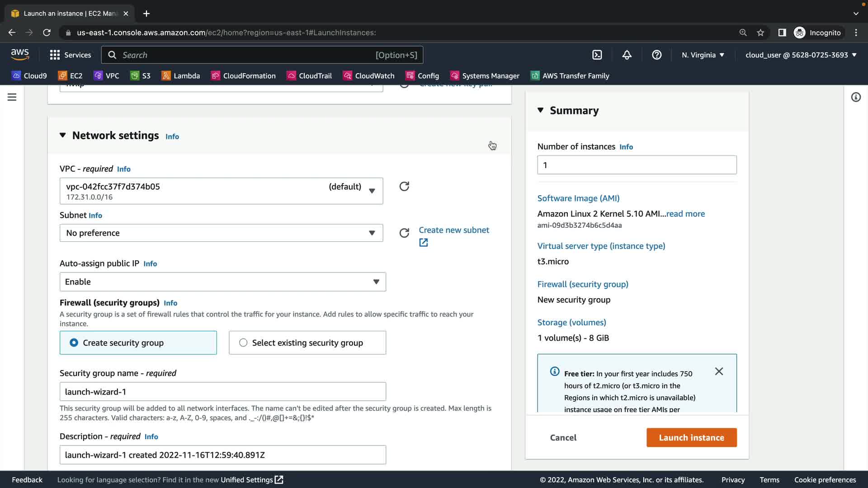868x488 pixels.
Task: Refresh the VPC list
Action: (x=404, y=187)
